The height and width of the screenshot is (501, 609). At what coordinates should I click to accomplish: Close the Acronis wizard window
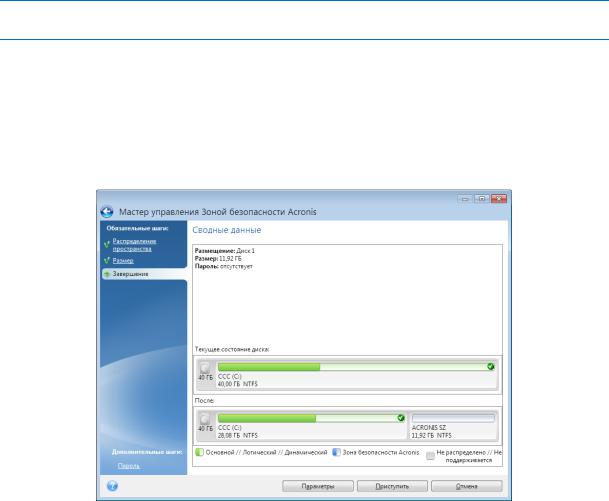499,199
